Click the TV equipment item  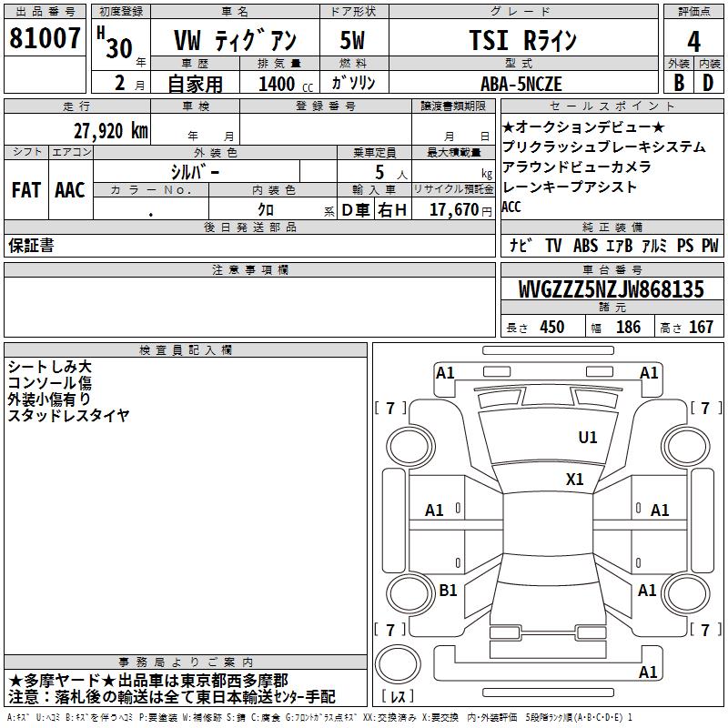553,246
